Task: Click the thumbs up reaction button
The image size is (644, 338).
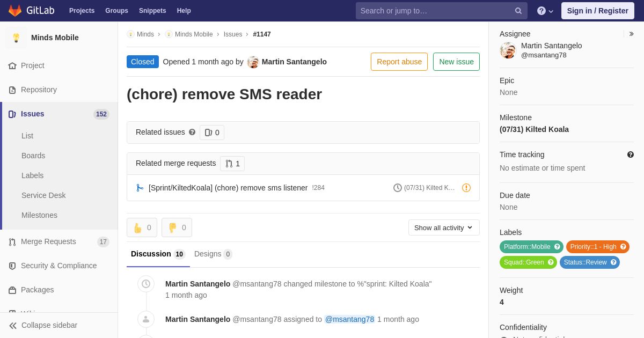Action: [x=142, y=227]
